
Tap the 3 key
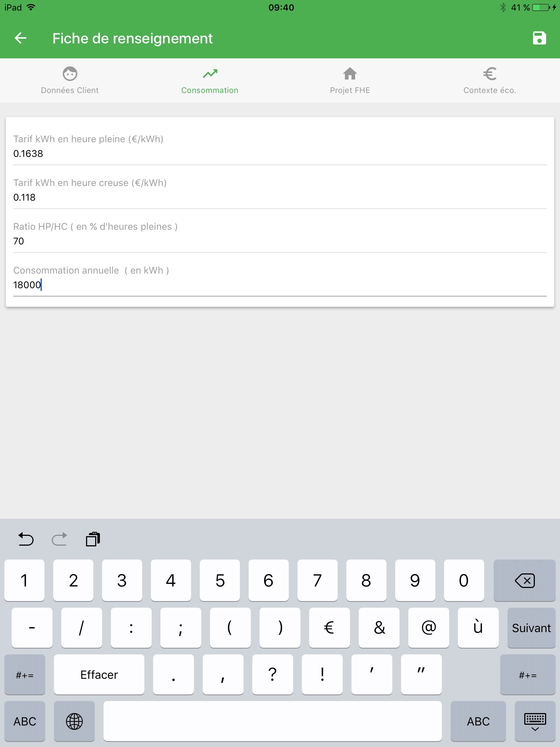pyautogui.click(x=122, y=580)
